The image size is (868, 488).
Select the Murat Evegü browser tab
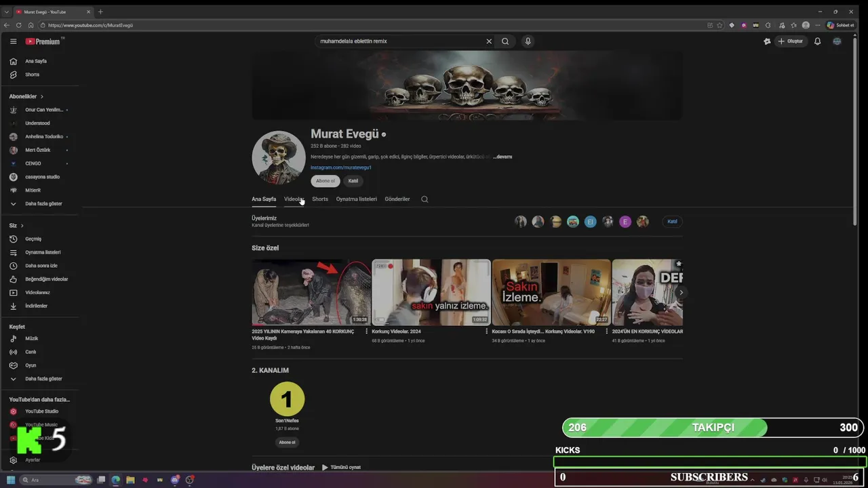53,12
